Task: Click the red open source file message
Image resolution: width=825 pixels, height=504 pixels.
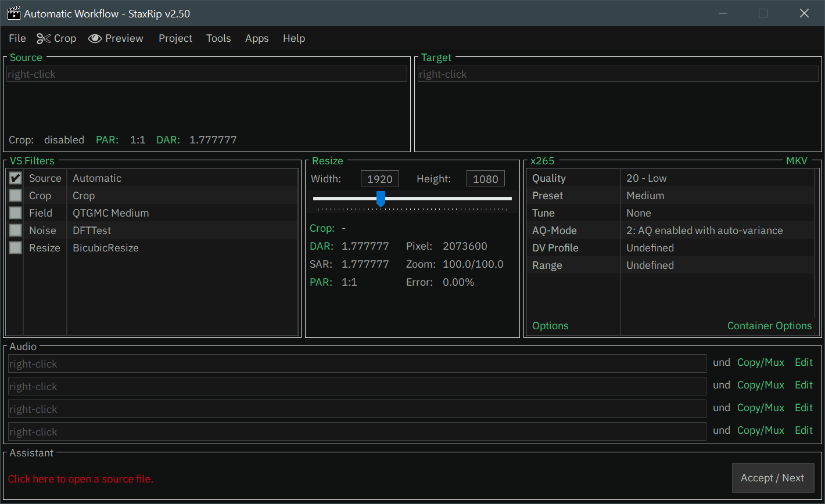Action: pos(81,479)
